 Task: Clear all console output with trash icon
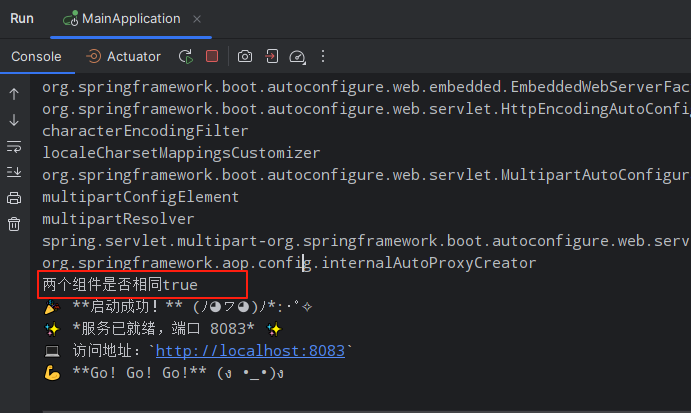click(14, 224)
